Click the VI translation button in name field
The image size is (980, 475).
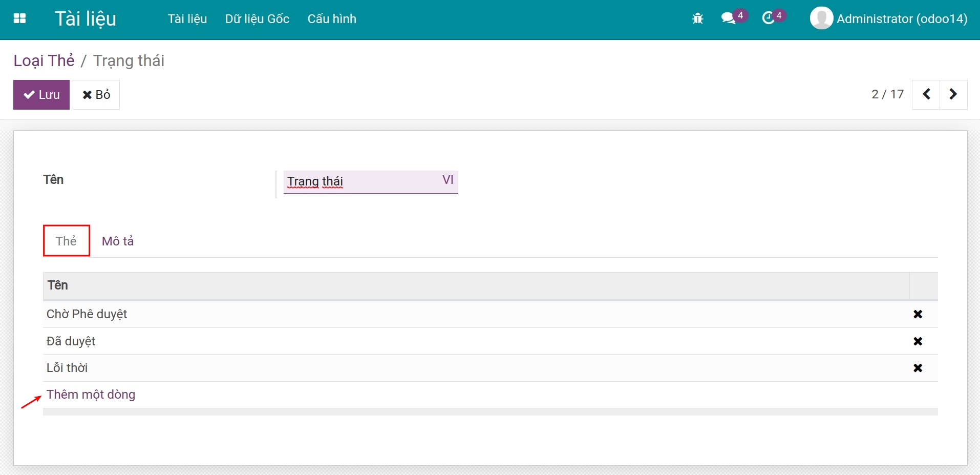click(448, 180)
